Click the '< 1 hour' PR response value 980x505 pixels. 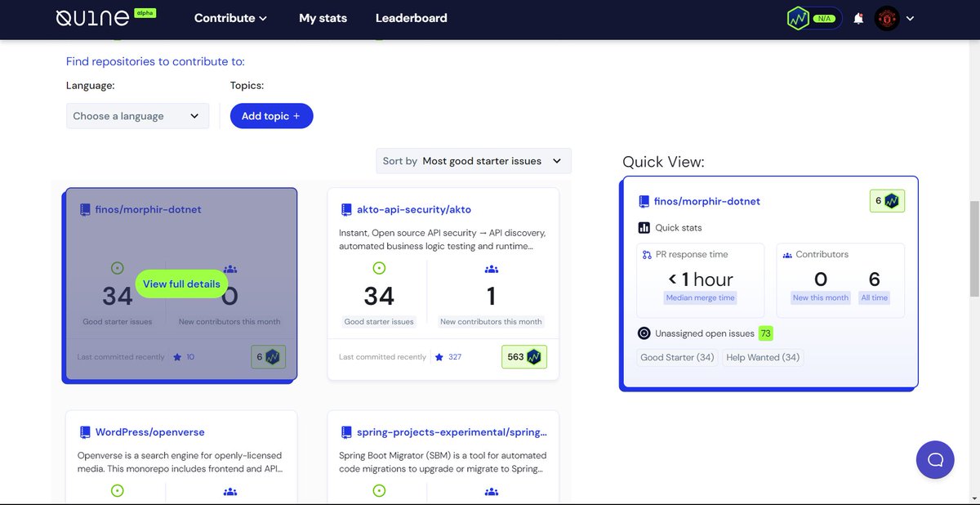click(x=701, y=279)
